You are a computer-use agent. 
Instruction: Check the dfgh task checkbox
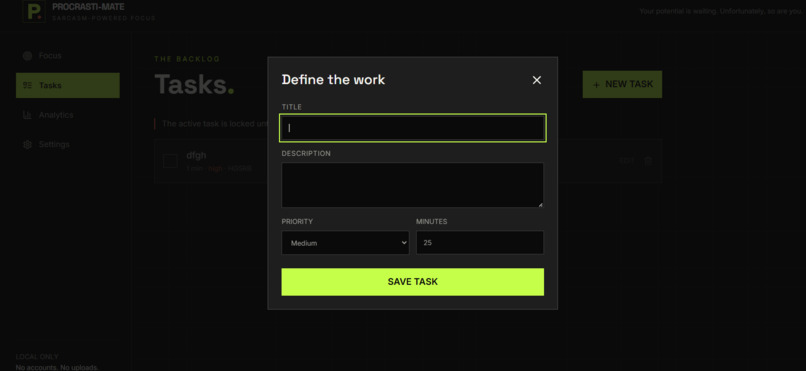click(170, 161)
